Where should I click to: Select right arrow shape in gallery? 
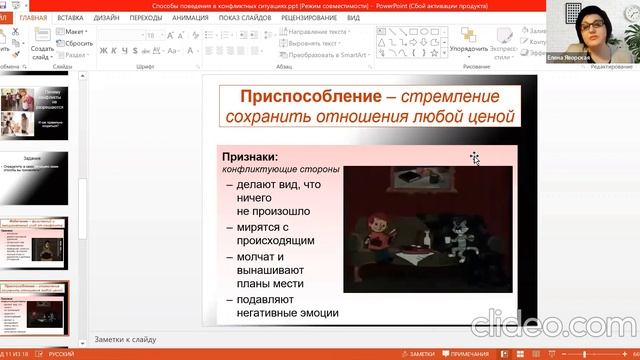tap(413, 42)
